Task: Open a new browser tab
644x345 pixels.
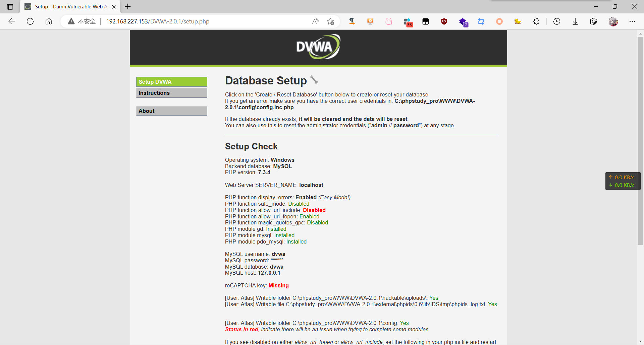Action: tap(128, 6)
